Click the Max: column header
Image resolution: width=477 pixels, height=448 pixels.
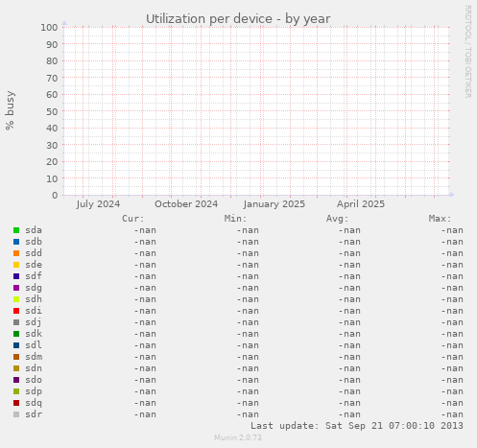[x=440, y=219]
